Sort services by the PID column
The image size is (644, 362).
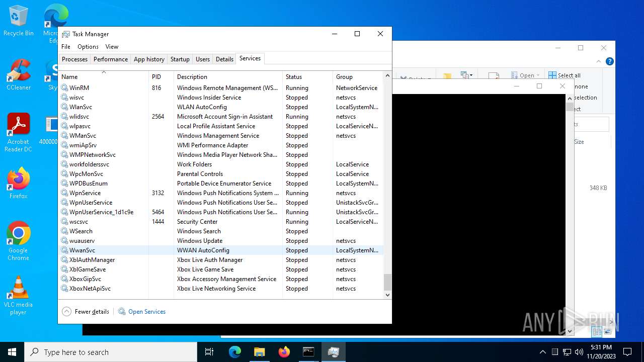pos(161,77)
